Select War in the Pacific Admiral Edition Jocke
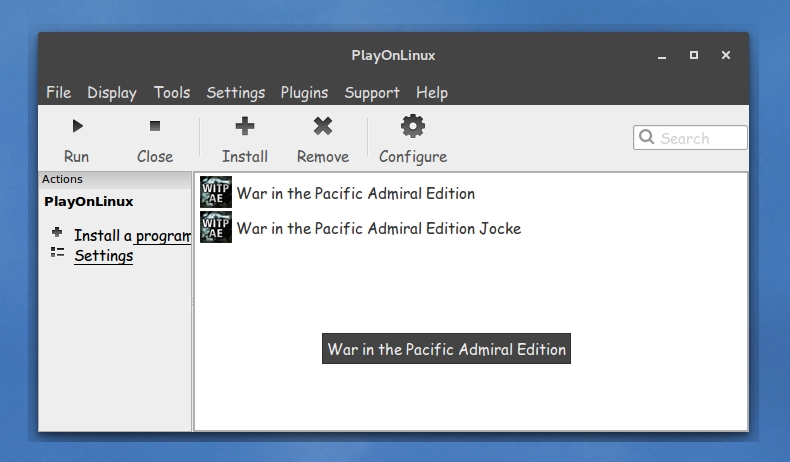 click(x=471, y=228)
